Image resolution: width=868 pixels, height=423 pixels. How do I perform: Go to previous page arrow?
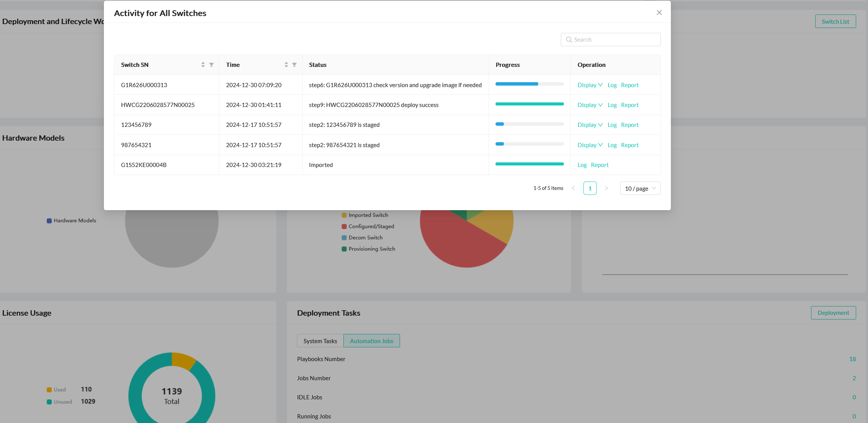point(573,188)
